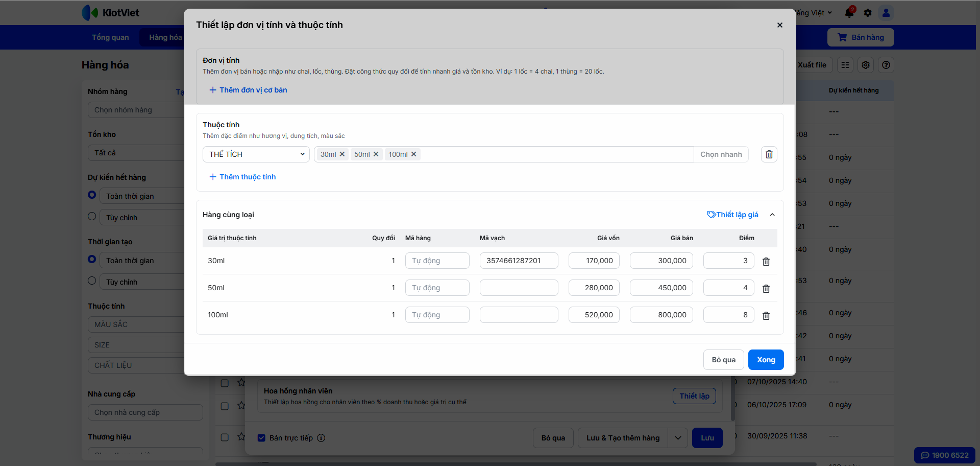
Task: Click the 50ml barcode input field
Action: 519,288
